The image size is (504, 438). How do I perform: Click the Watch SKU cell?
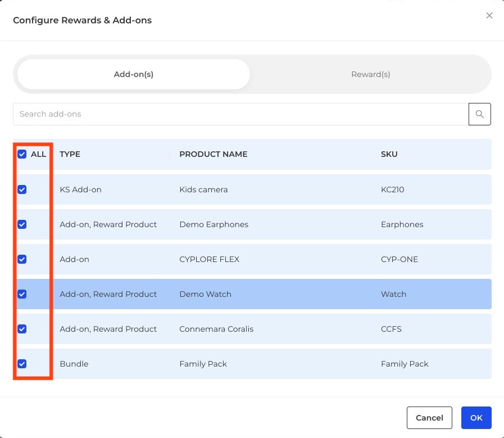click(393, 294)
